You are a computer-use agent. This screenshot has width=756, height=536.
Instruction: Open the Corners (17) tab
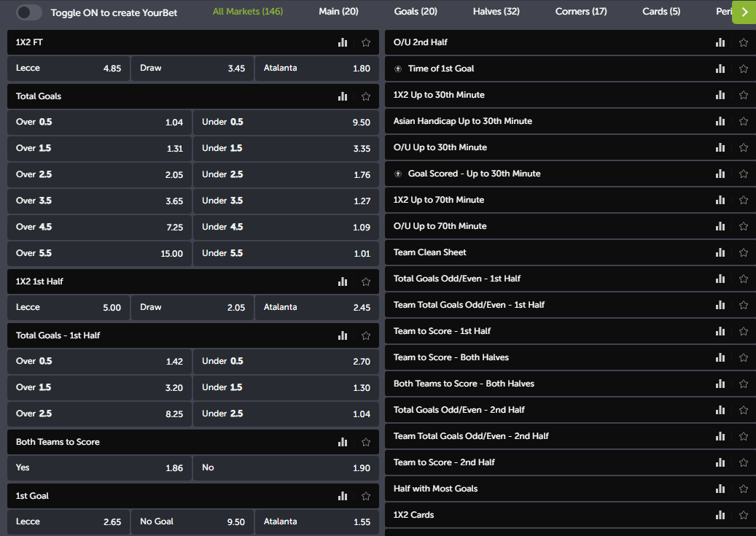pos(581,12)
